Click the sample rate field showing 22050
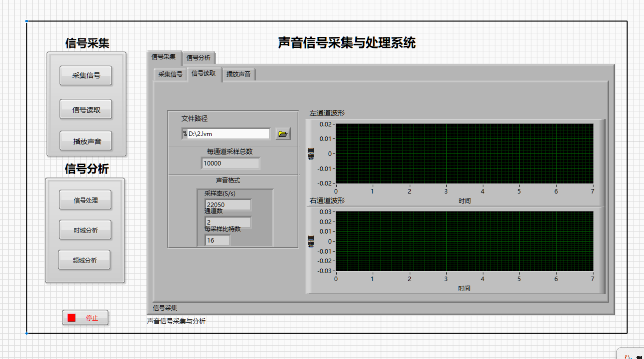Viewport: 644px width, 359px height. pyautogui.click(x=228, y=205)
